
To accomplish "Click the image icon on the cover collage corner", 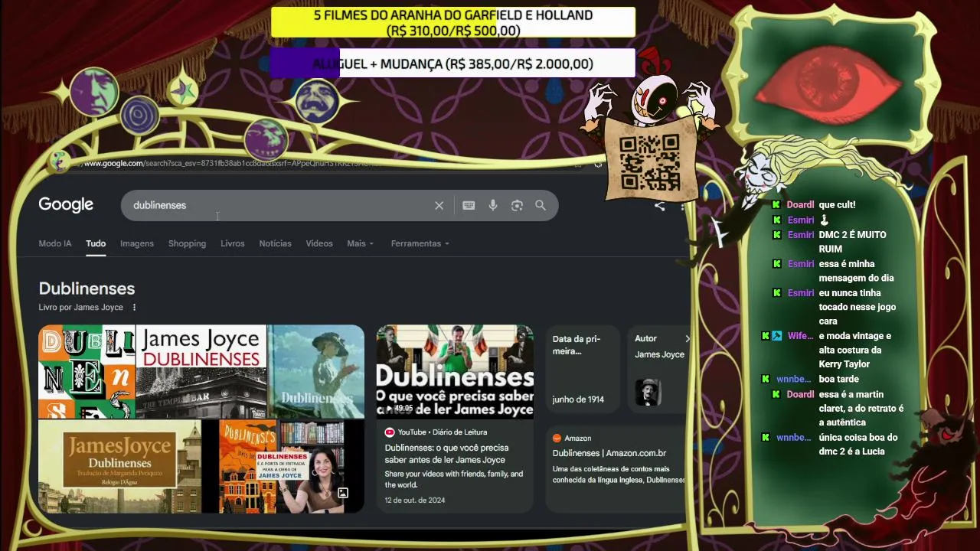I will point(343,493).
